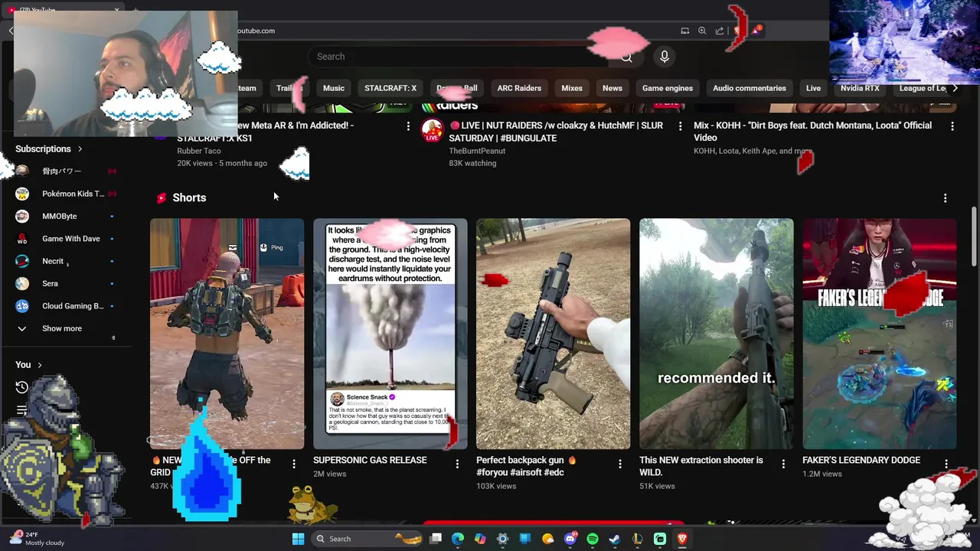Open TheBurntPeanut channel name link
Image resolution: width=980 pixels, height=551 pixels.
477,151
